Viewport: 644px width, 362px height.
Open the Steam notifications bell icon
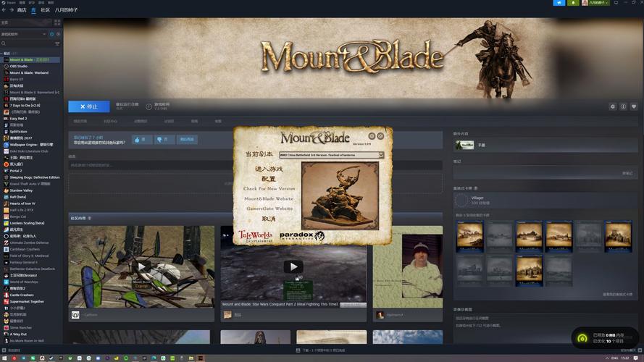point(574,3)
